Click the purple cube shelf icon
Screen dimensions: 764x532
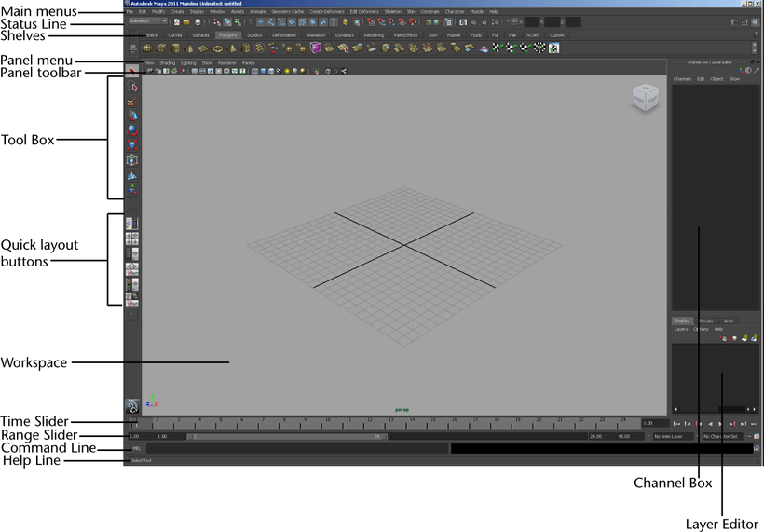(316, 48)
